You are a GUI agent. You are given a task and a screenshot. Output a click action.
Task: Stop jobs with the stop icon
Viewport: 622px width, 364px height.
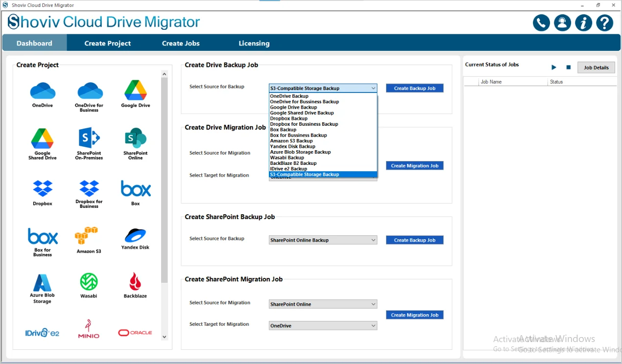(x=569, y=68)
